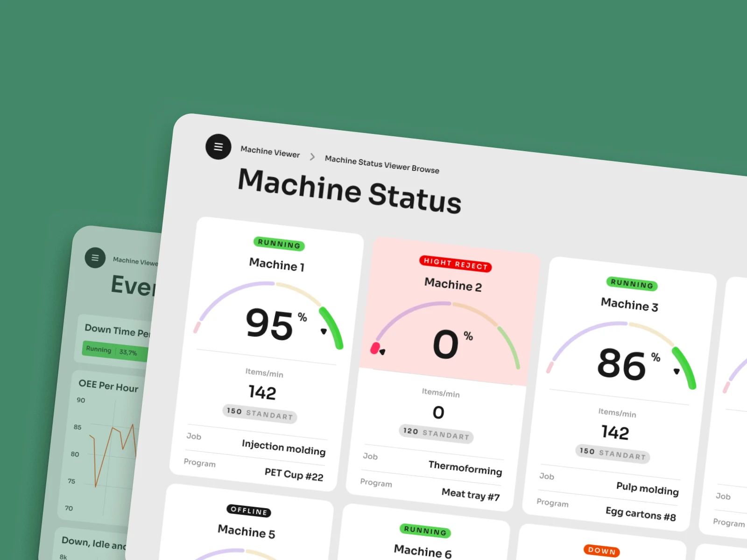747x560 pixels.
Task: Open Machine Status Viewer Browse breadcrumb
Action: click(x=382, y=164)
